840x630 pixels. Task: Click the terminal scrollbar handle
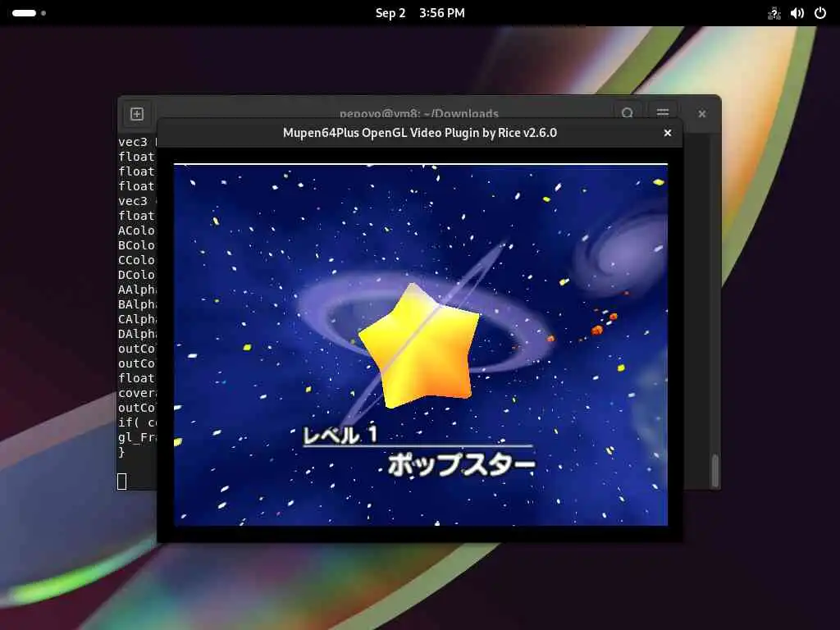[714, 470]
